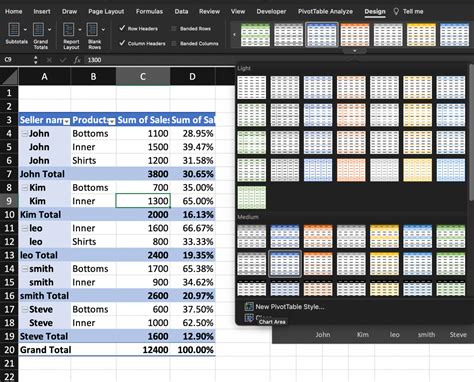Viewport: 474px width, 382px height.
Task: Collapse the smith group
Action: pyautogui.click(x=24, y=269)
